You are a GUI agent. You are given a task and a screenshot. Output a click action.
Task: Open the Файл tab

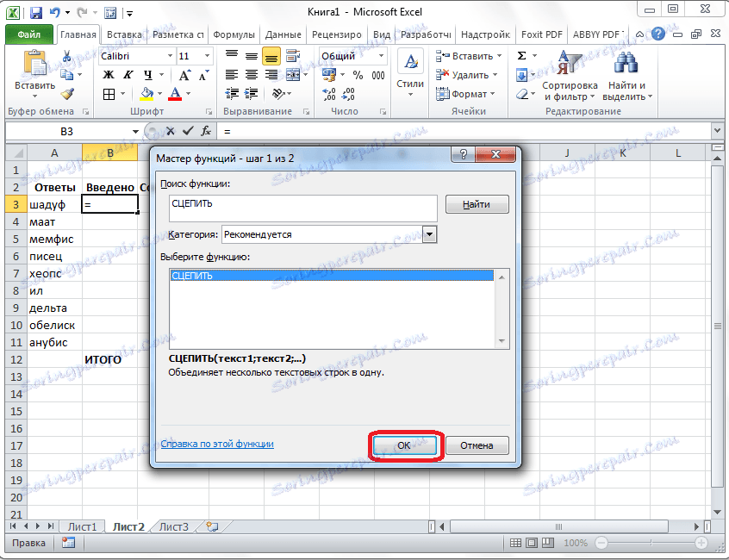28,34
